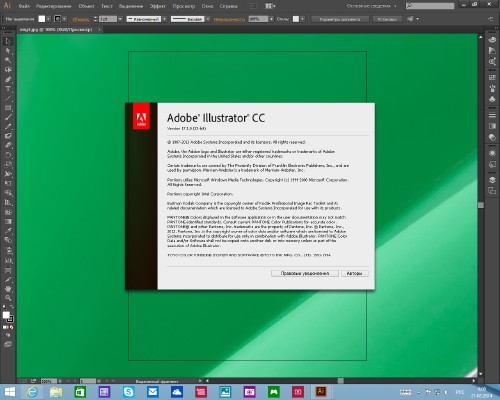Change screen mode at toolbar bottom

coord(8,344)
